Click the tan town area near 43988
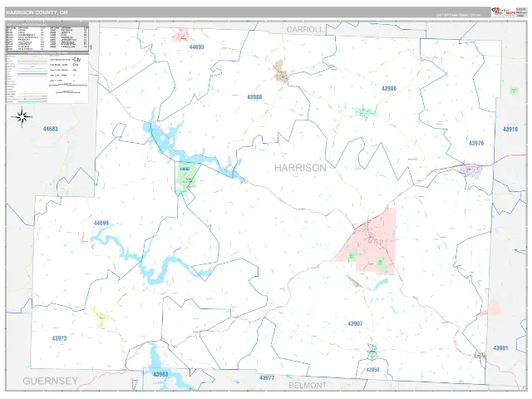532x399 pixels. (280, 71)
